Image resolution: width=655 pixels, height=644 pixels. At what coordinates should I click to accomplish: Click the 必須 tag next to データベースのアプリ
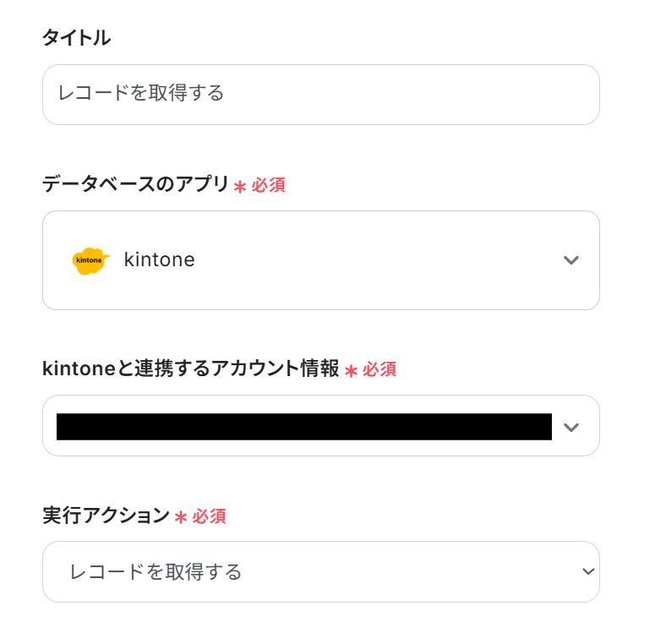[269, 185]
